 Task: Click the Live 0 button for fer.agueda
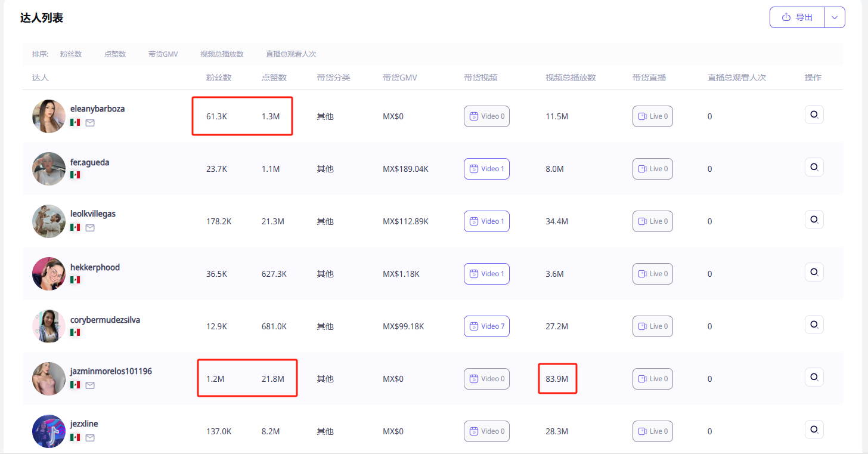pos(653,169)
